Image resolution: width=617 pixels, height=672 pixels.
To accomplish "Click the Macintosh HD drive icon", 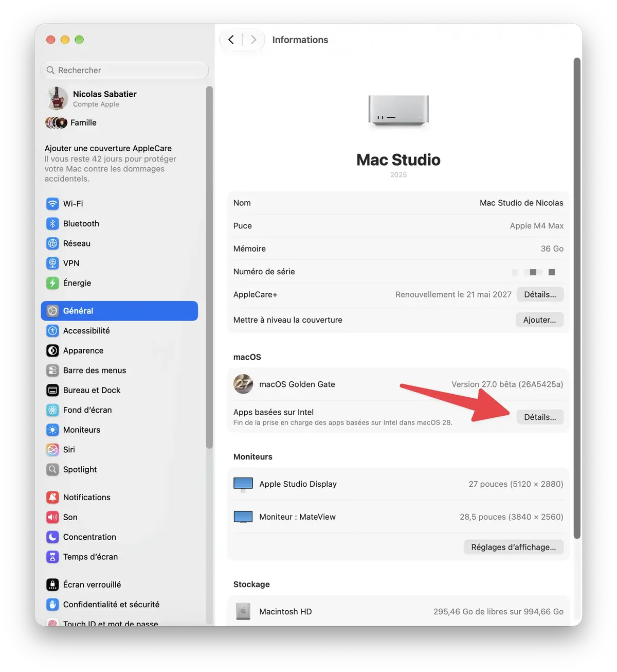I will pyautogui.click(x=243, y=611).
